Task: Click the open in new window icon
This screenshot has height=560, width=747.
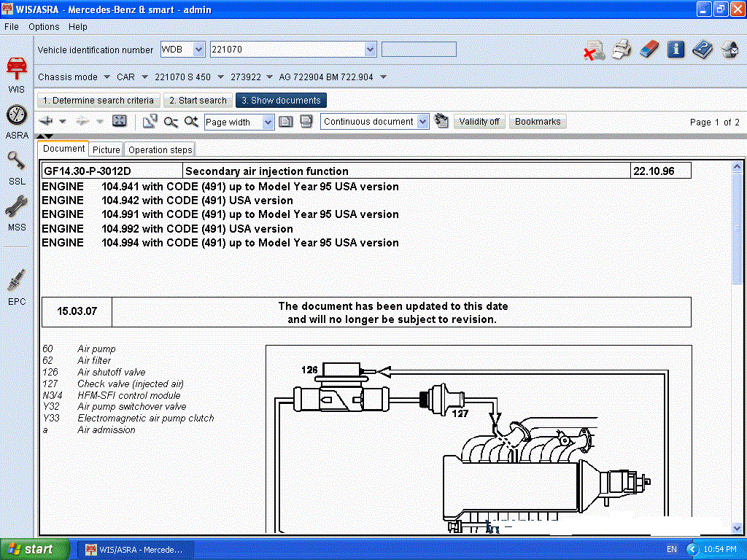Action: (x=150, y=122)
